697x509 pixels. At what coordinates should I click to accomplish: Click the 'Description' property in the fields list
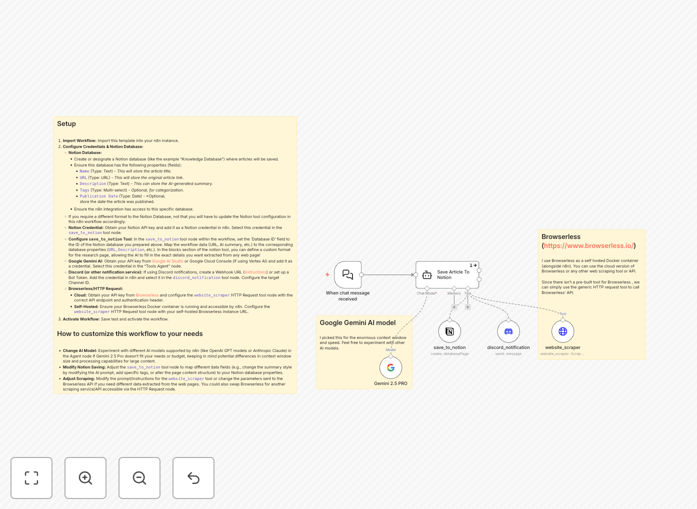[x=93, y=184]
